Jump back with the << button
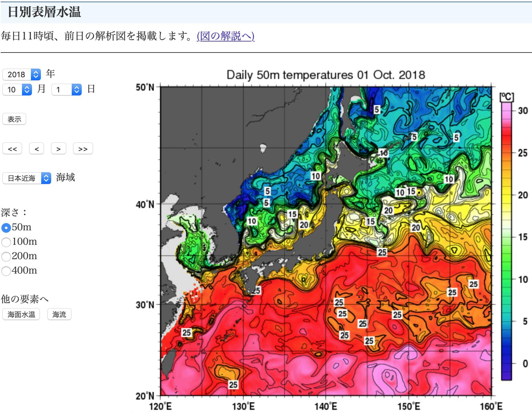 coord(12,149)
